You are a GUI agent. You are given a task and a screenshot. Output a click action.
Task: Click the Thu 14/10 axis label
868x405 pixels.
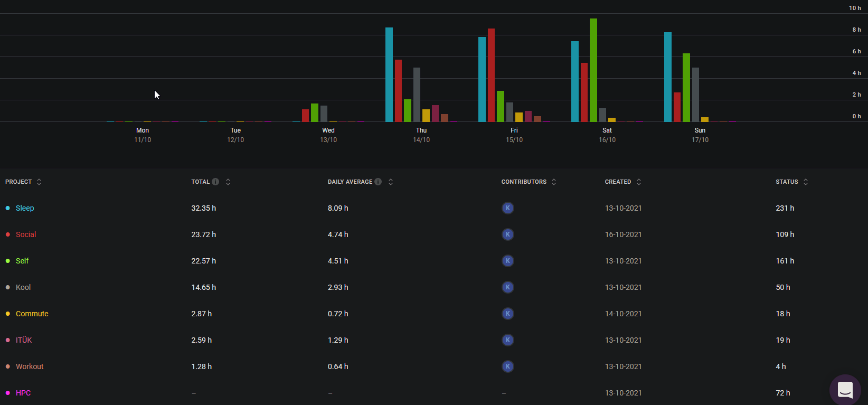421,135
